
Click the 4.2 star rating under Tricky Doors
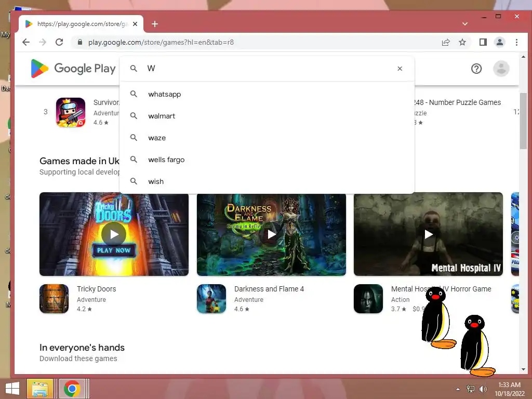(x=84, y=309)
